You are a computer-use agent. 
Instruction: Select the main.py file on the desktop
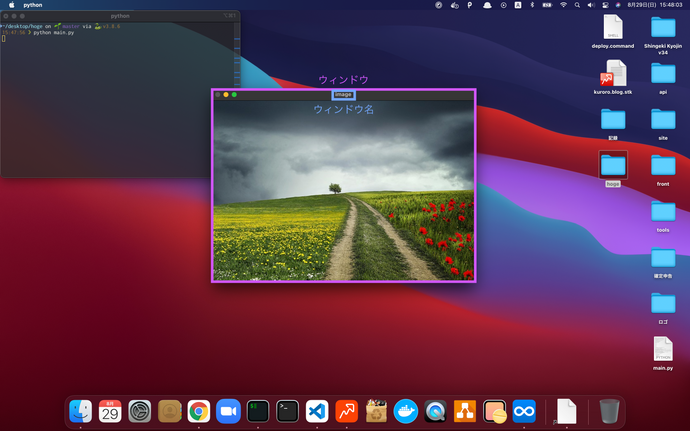coord(663,353)
